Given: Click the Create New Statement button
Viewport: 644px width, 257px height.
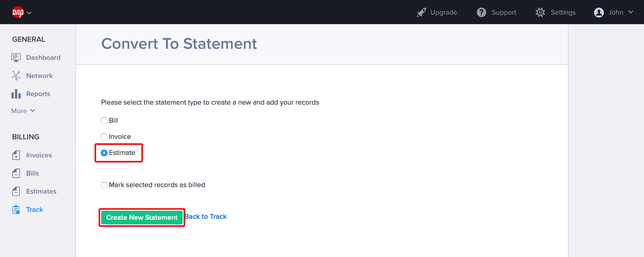Looking at the screenshot, I should (x=142, y=218).
